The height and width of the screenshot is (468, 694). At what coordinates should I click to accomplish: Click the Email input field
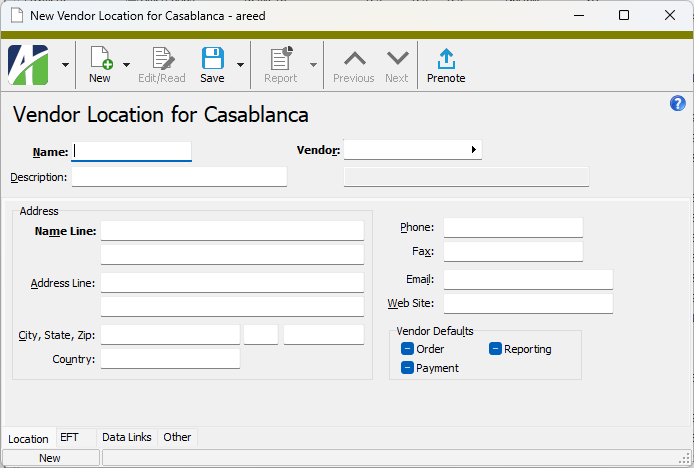527,279
